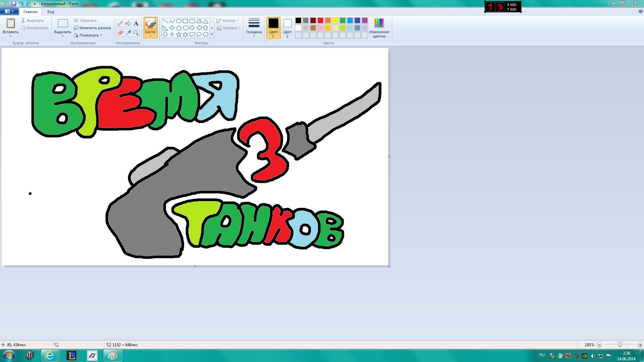Open the Выделить selection options arrow
The height and width of the screenshot is (362, 644).
[x=62, y=36]
